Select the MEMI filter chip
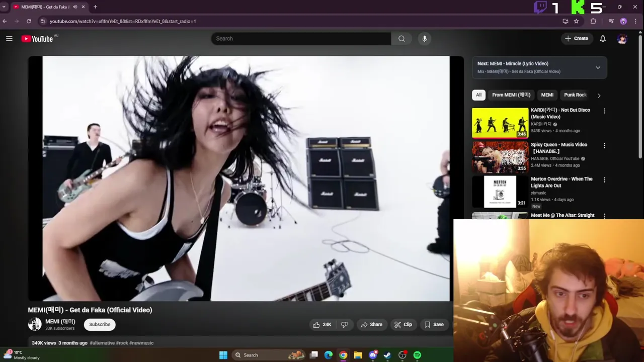 coord(547,95)
